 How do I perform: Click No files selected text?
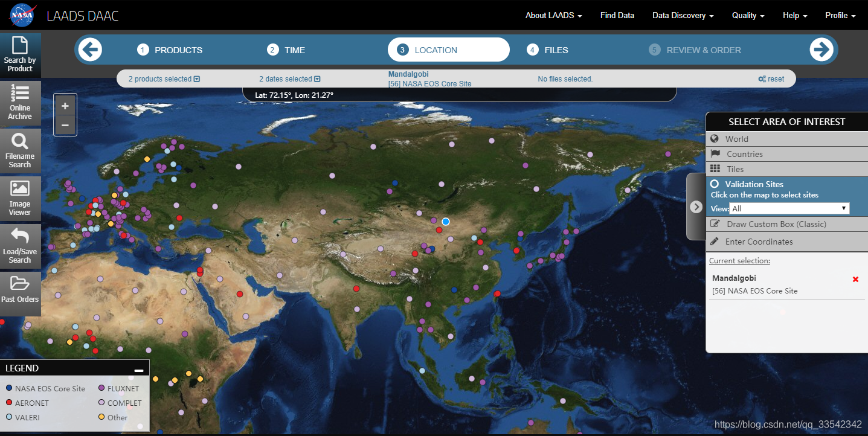click(x=565, y=79)
